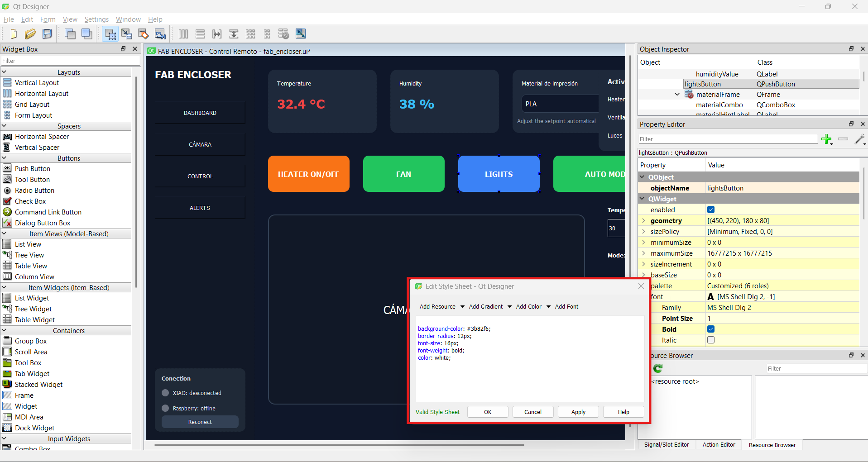
Task: Select the orange HEATER ON/OFF button
Action: pos(308,174)
